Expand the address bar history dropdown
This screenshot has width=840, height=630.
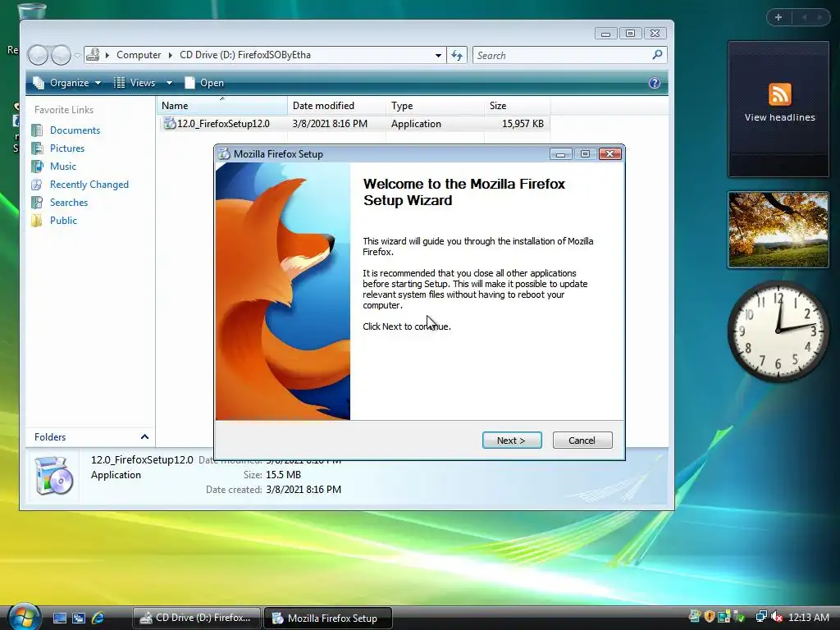(438, 55)
